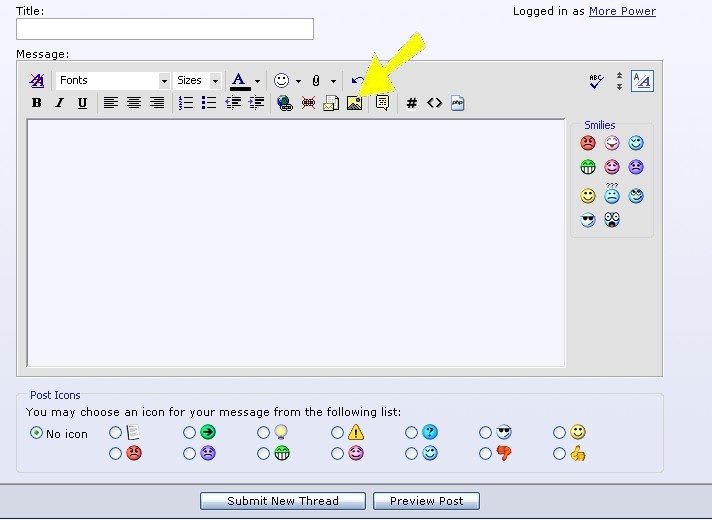The width and height of the screenshot is (712, 520).
Task: Wrap selection in quote tags
Action: pyautogui.click(x=382, y=103)
